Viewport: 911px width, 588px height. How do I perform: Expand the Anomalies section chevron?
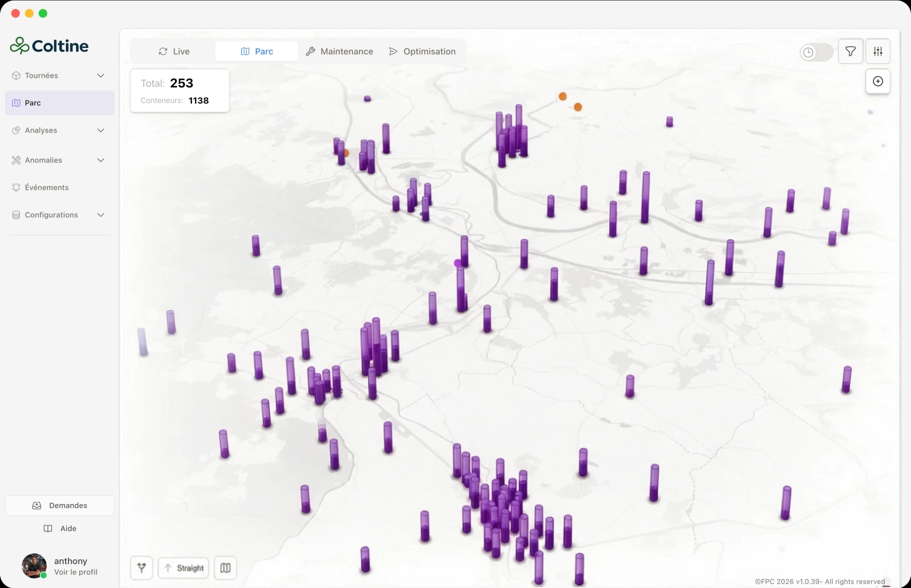point(101,160)
